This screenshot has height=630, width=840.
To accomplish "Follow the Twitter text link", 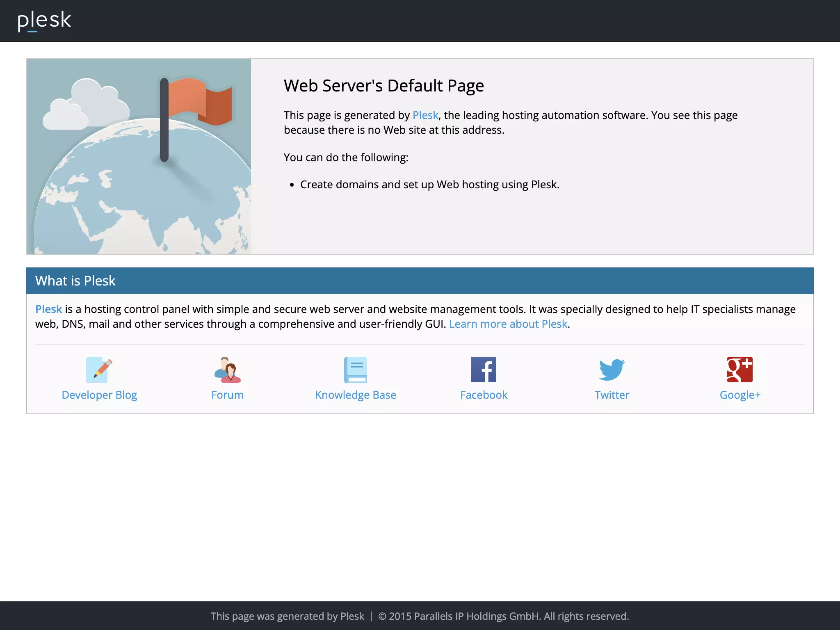I will coord(612,395).
